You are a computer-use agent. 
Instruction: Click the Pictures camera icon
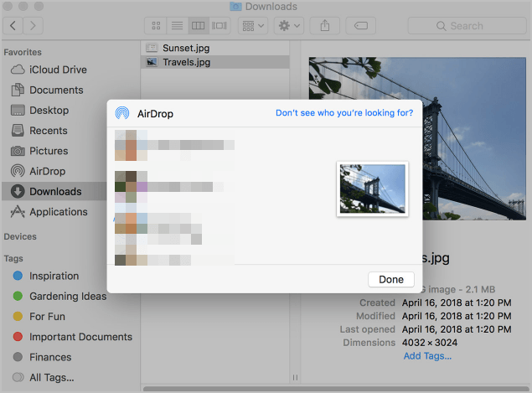[18, 151]
